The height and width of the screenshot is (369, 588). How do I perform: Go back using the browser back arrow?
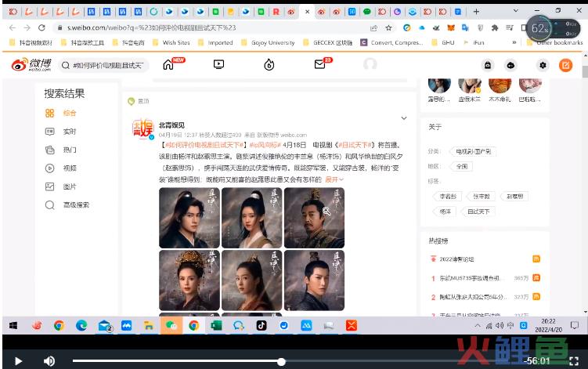tap(13, 27)
